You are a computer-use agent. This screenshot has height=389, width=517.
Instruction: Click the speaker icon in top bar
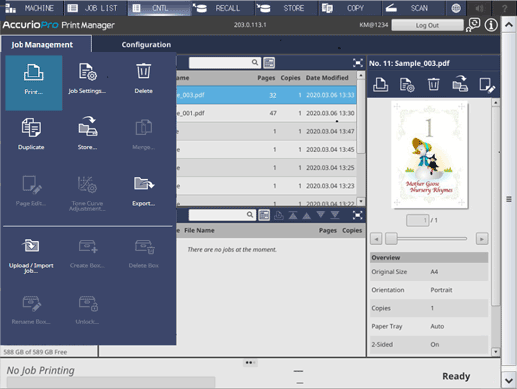pyautogui.click(x=479, y=8)
